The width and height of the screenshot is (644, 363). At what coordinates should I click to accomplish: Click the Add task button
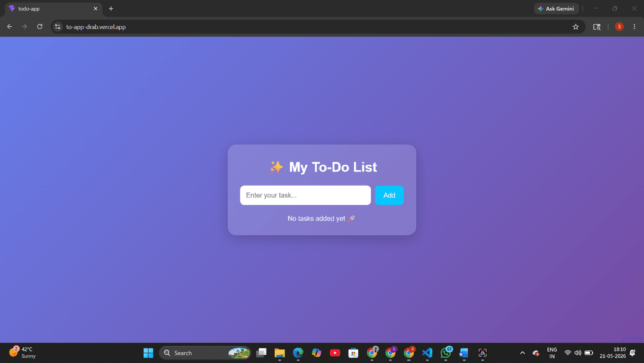point(389,195)
